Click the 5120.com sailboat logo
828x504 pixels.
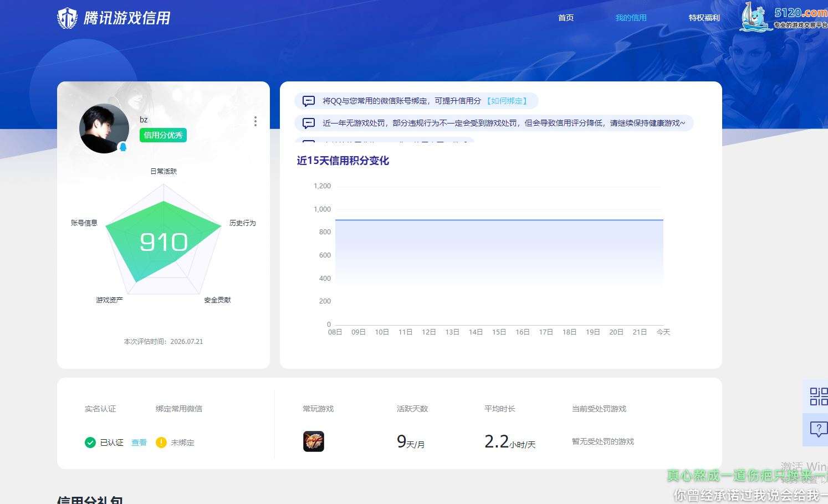click(x=784, y=17)
